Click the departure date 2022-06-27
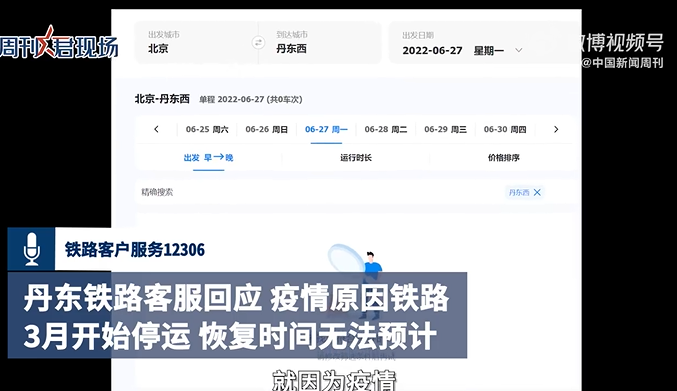The image size is (677, 391). (x=432, y=50)
